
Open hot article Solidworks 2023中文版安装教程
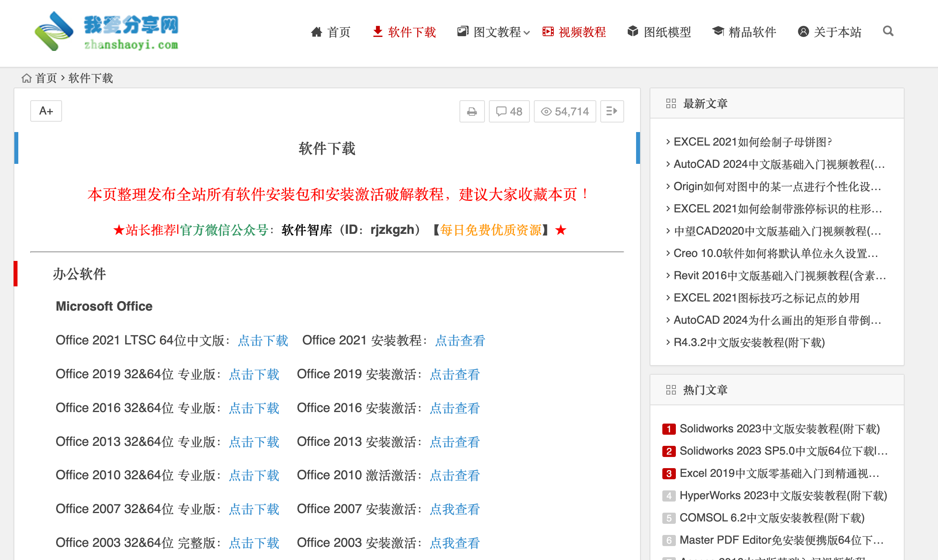click(x=779, y=429)
